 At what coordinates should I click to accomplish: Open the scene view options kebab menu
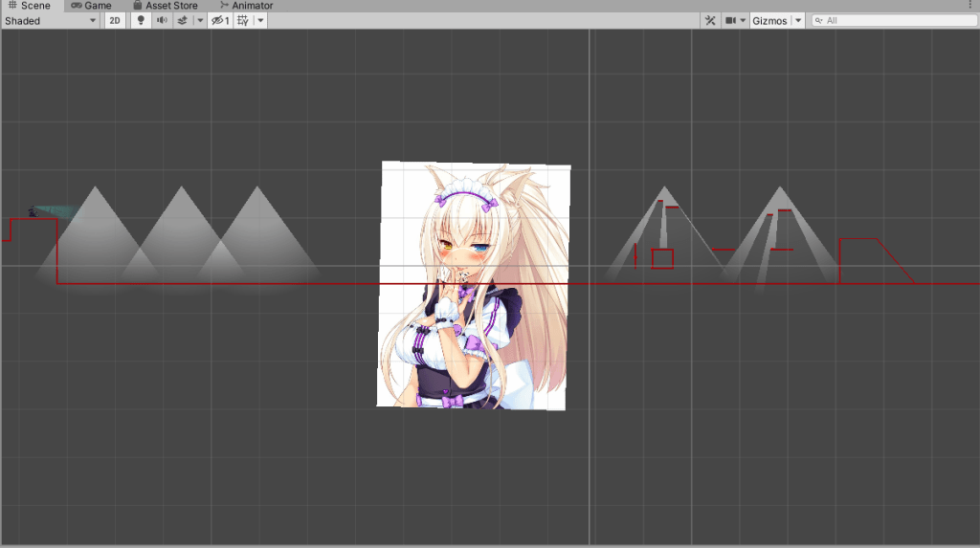(971, 6)
